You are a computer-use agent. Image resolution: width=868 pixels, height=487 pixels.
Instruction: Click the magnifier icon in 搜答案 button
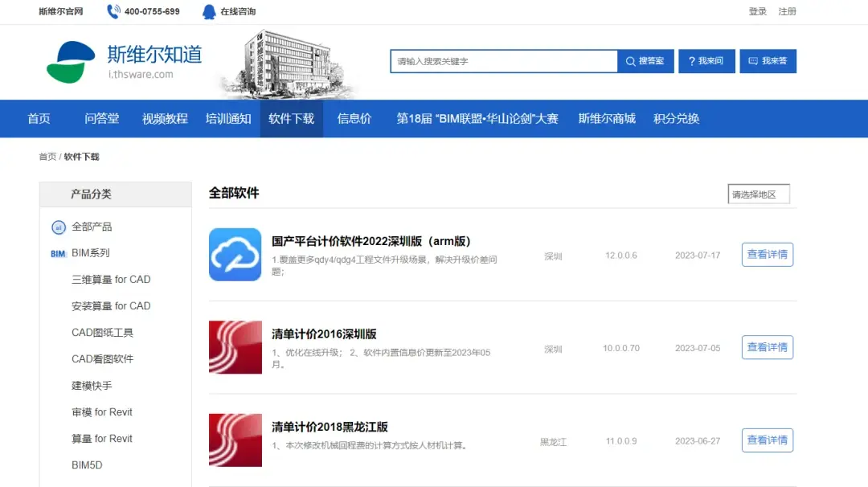[631, 61]
